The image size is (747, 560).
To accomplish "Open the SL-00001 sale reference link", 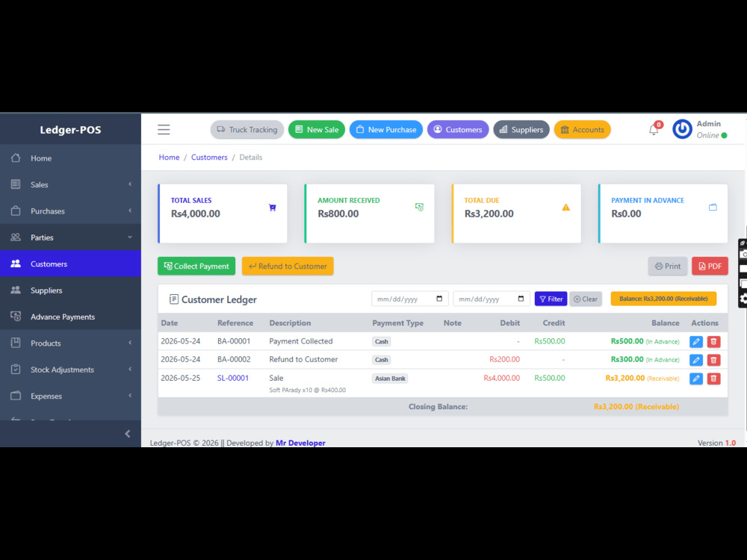I will click(x=233, y=378).
